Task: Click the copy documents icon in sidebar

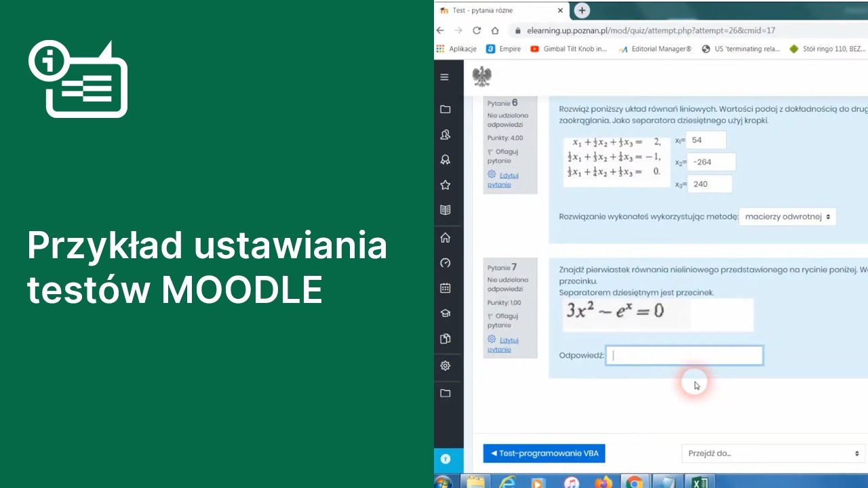Action: [445, 338]
